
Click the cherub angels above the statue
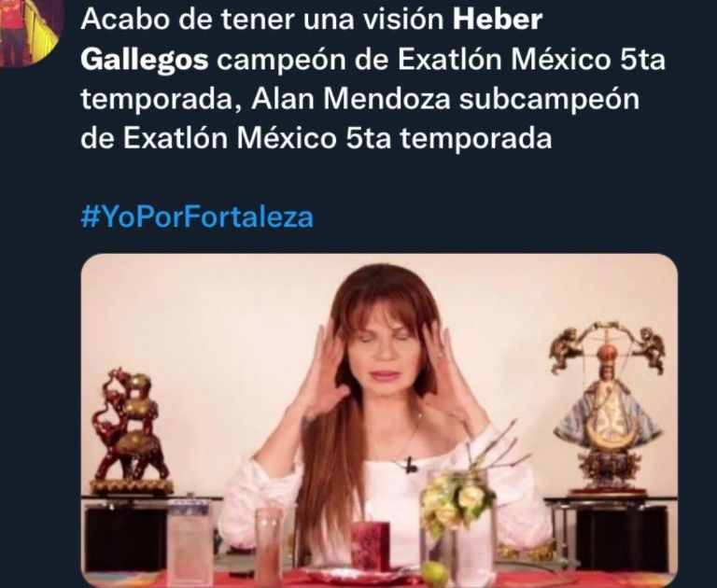coord(608,345)
